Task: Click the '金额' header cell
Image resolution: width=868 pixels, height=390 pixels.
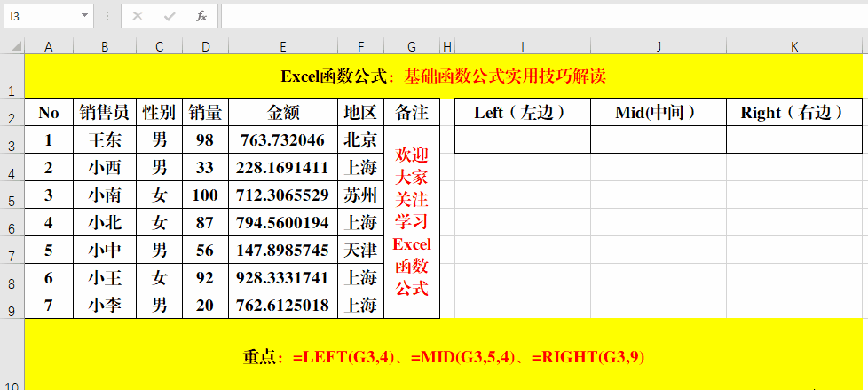Action: 283,113
